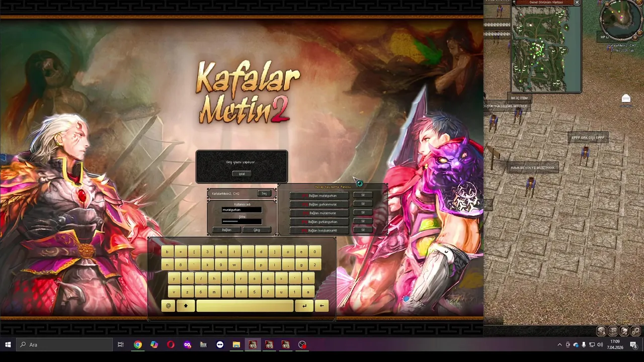
Task: Focus the Kullanıcı adı username field
Action: pos(242,210)
